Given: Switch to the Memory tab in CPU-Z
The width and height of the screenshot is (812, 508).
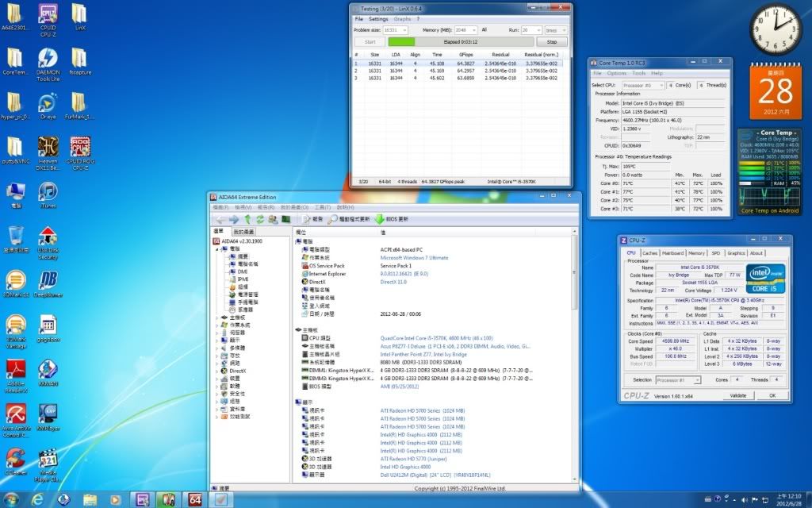Looking at the screenshot, I should coord(696,253).
